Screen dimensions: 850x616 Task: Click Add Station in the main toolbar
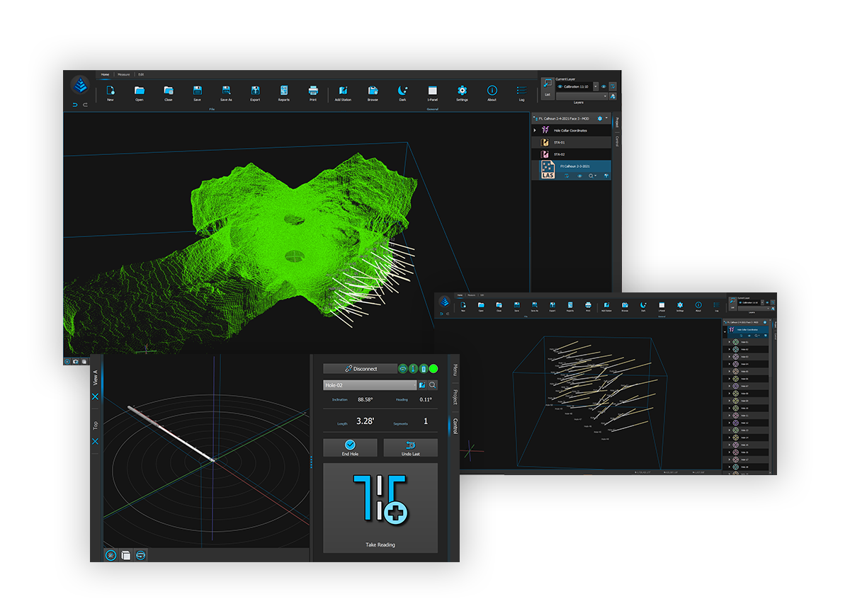[343, 93]
